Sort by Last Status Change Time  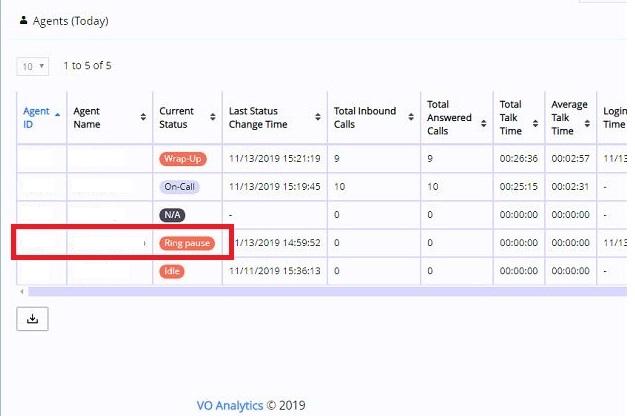(x=319, y=118)
